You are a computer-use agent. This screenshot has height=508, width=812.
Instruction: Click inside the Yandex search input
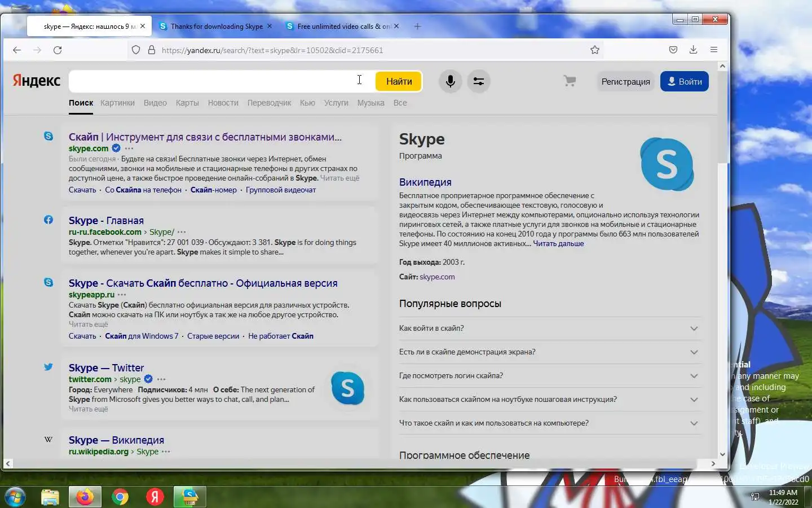(222, 81)
